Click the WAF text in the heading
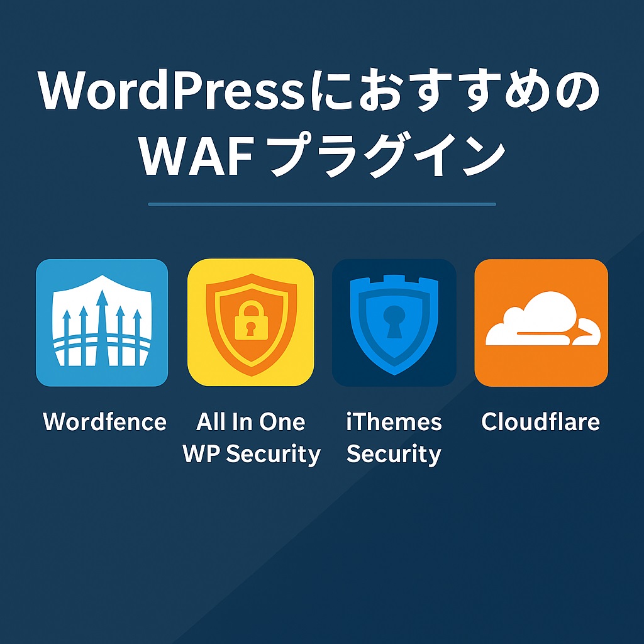Image resolution: width=644 pixels, height=644 pixels. (196, 157)
